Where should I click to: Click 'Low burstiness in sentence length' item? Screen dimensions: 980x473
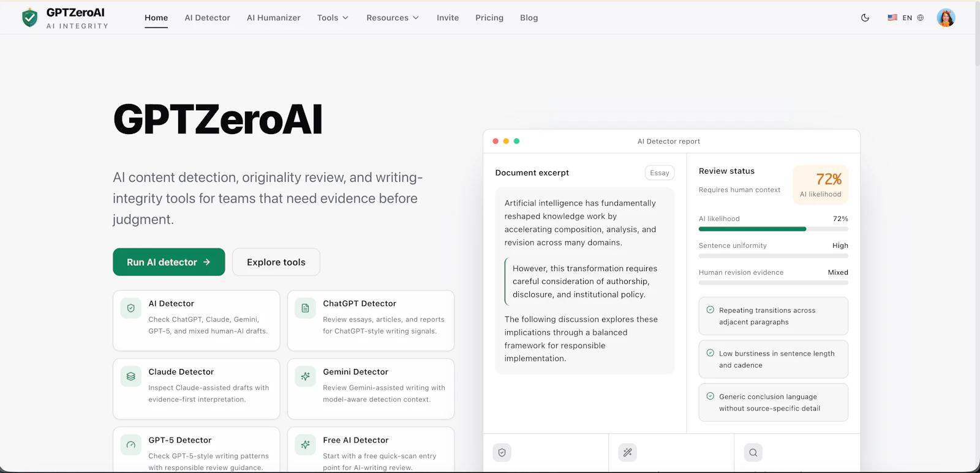[x=774, y=360]
